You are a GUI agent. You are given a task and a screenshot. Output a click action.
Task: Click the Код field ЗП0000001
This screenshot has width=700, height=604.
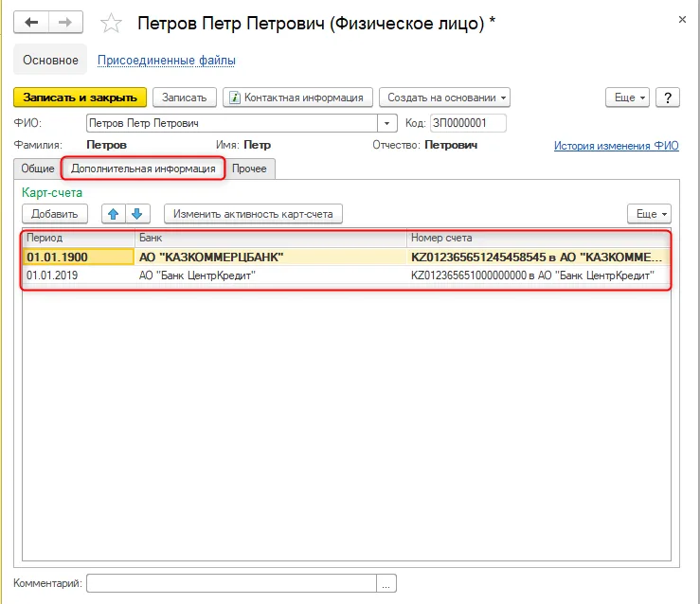click(x=468, y=123)
